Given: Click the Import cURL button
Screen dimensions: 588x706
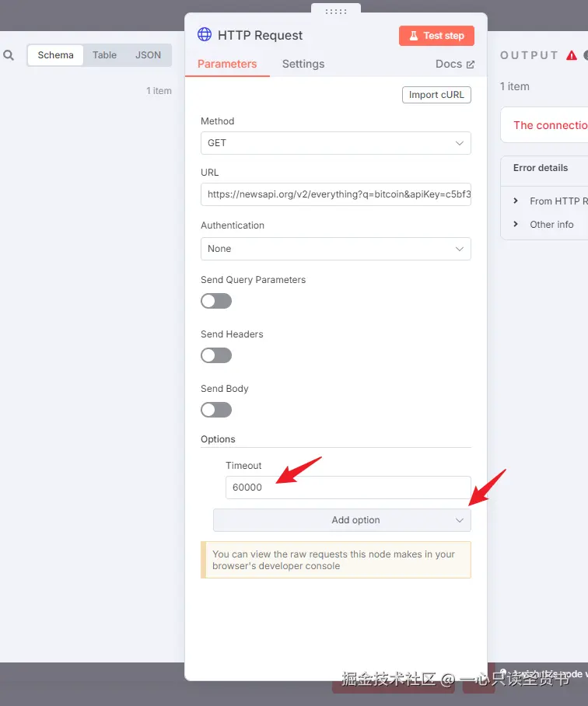Looking at the screenshot, I should coord(436,95).
